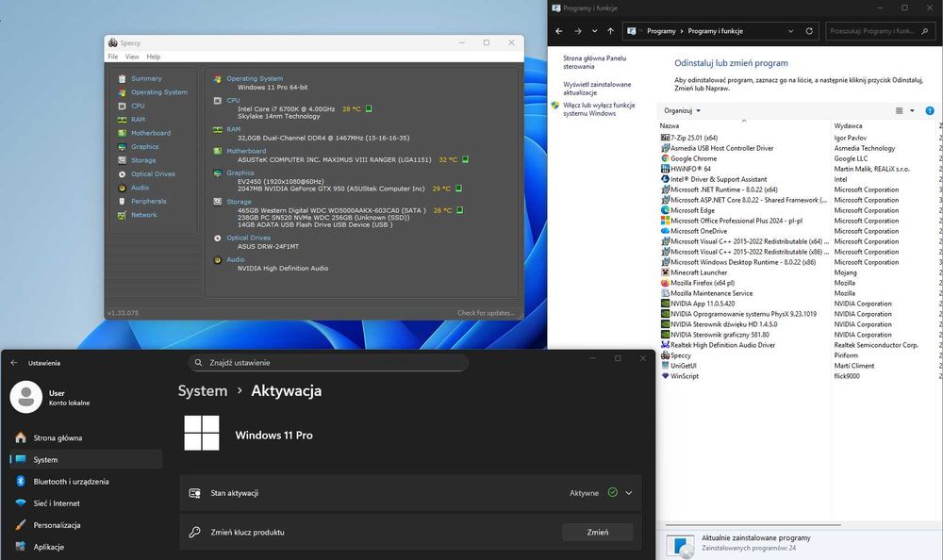This screenshot has width=943, height=560.
Task: Click the Znajdź ustawienie search field
Action: click(x=328, y=363)
